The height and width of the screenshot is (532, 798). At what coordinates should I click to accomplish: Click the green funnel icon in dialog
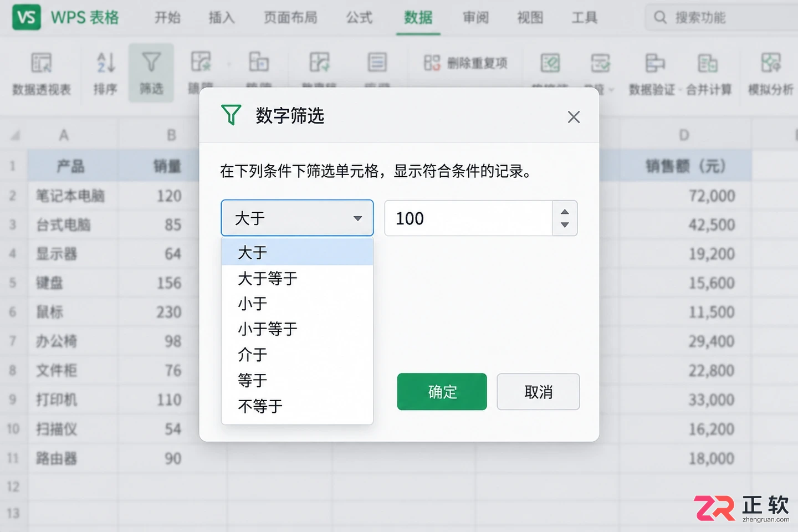pos(231,115)
